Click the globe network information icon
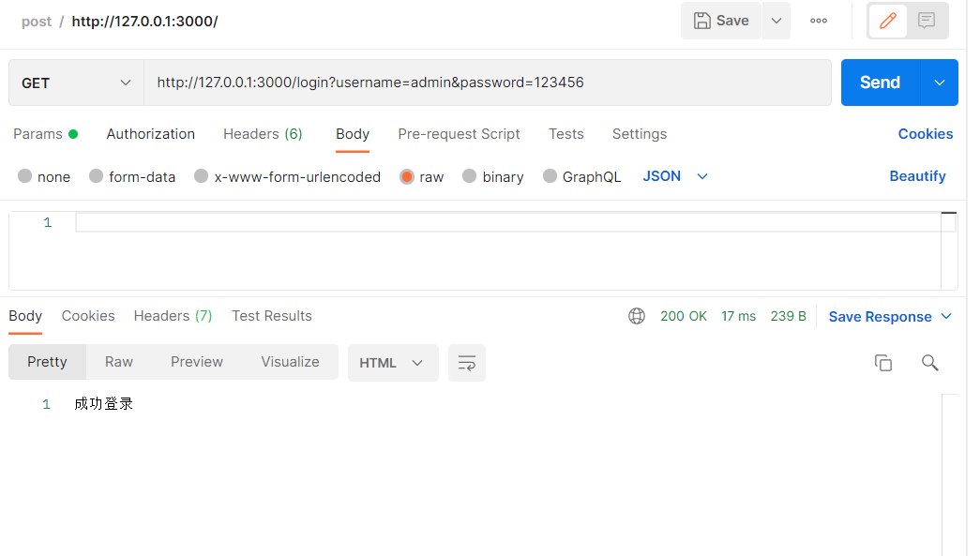The height and width of the screenshot is (556, 980). tap(637, 317)
